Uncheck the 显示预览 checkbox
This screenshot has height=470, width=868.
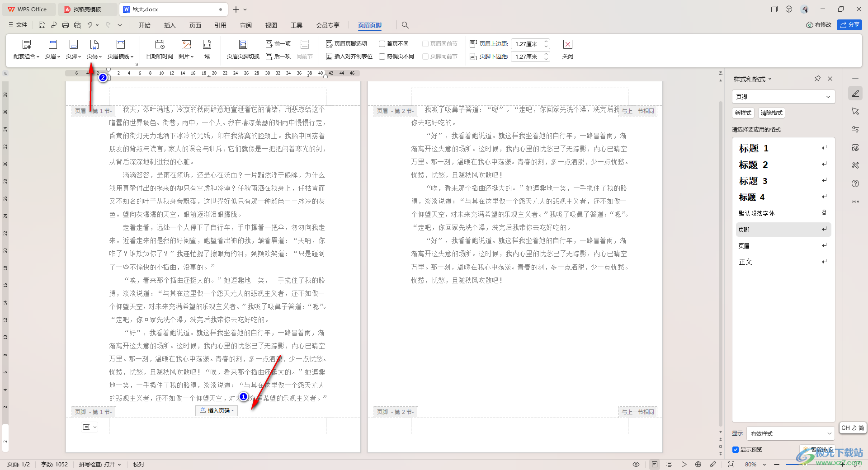[x=736, y=450]
